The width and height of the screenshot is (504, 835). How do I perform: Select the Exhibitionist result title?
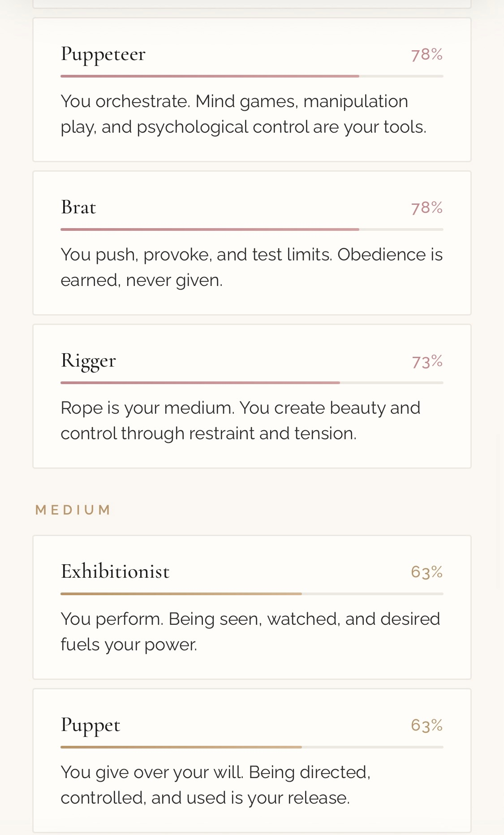pos(115,572)
